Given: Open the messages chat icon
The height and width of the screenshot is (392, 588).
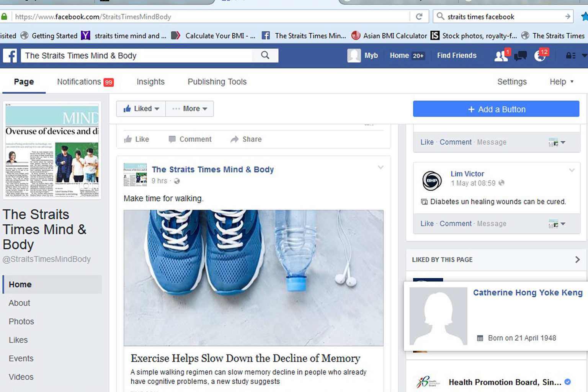Looking at the screenshot, I should pos(520,56).
